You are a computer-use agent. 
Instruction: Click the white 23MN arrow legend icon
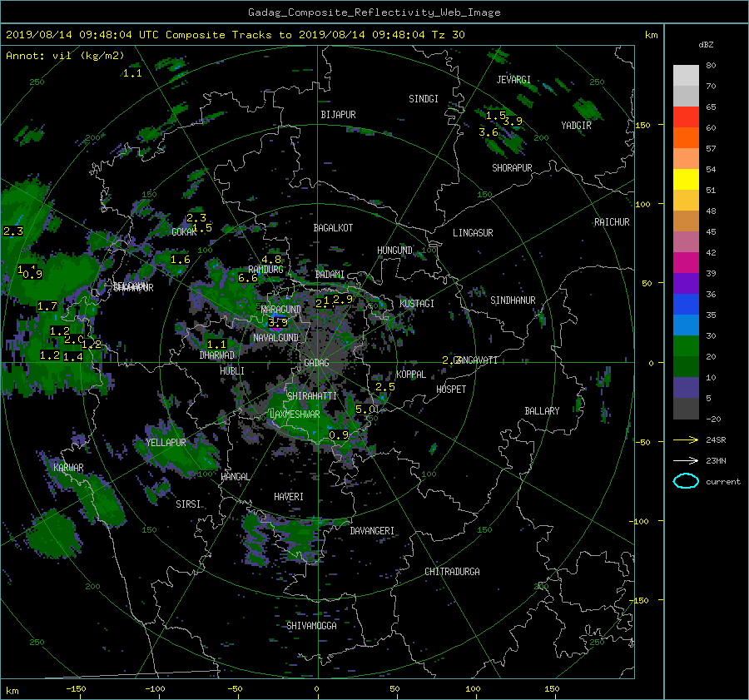686,461
